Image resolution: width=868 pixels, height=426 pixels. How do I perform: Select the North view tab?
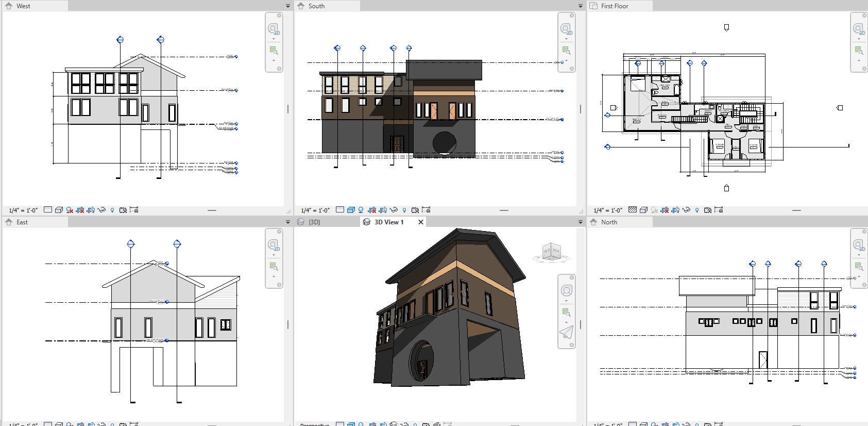[620, 222]
